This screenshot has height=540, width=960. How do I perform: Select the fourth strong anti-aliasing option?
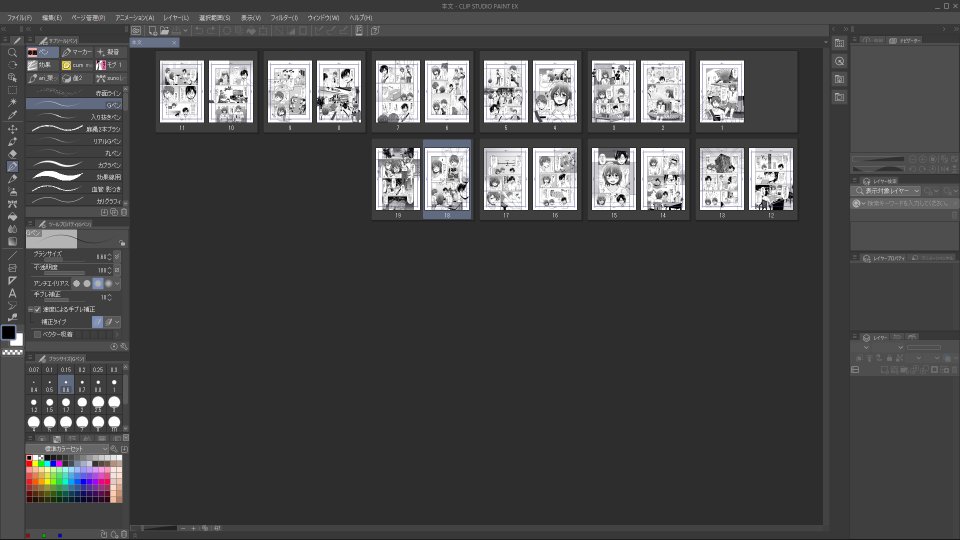click(108, 283)
